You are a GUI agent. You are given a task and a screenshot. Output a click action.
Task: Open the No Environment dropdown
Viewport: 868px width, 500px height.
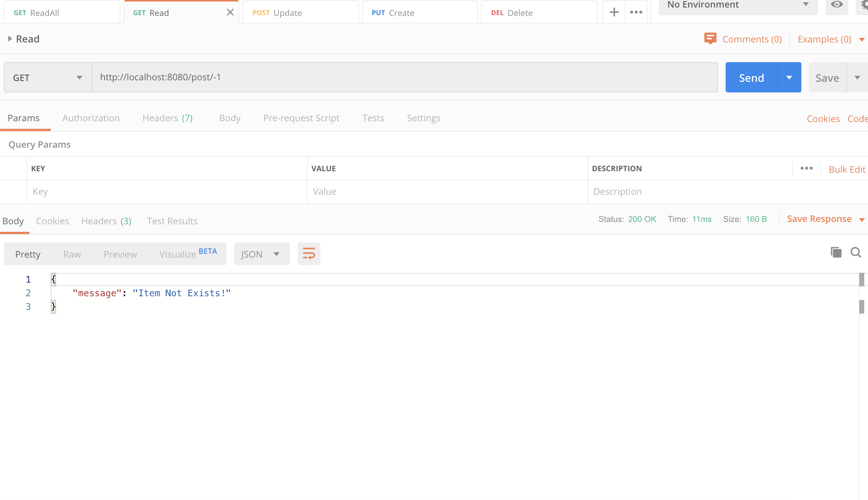tap(738, 5)
